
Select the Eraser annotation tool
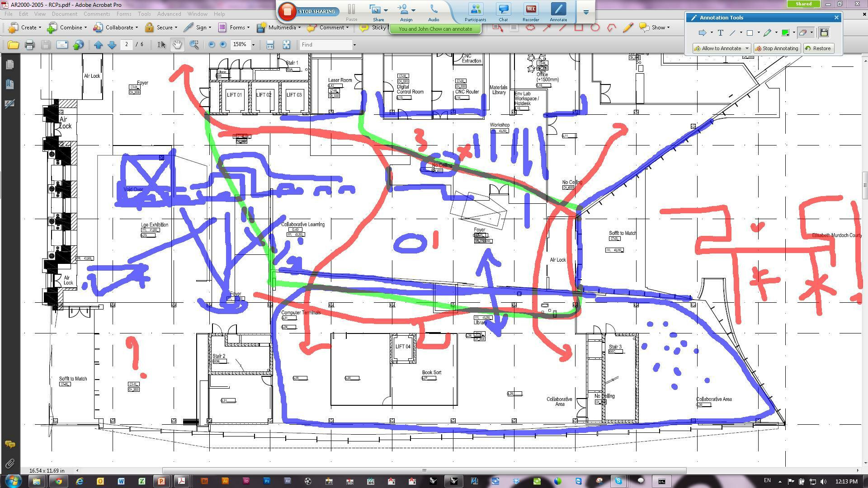point(802,33)
